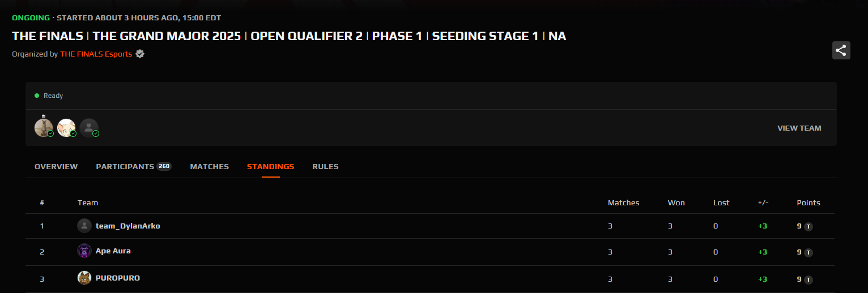Click the crowned team captain avatar
Viewport: 868px width, 293px height.
[44, 128]
